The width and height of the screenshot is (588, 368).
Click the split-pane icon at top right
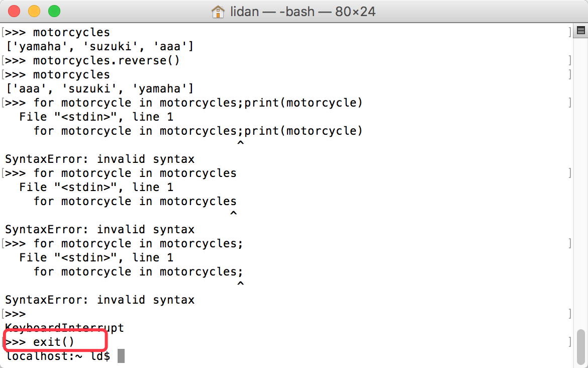(x=581, y=31)
